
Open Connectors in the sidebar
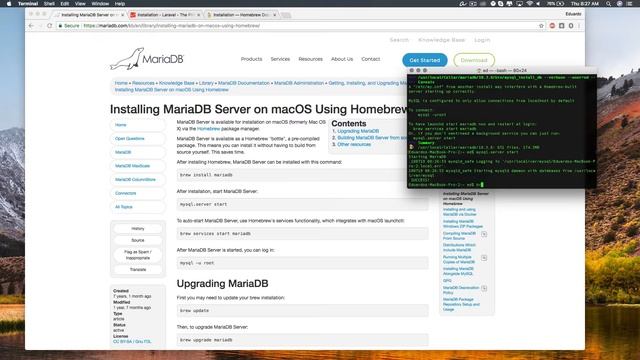point(138,193)
